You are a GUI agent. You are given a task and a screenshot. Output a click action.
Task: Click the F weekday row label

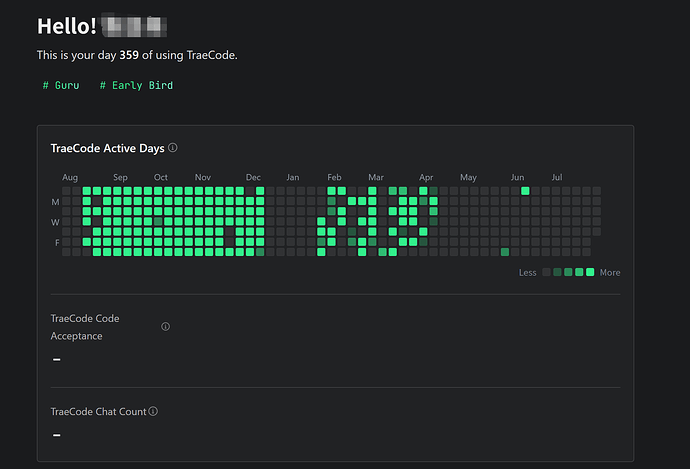[57, 242]
